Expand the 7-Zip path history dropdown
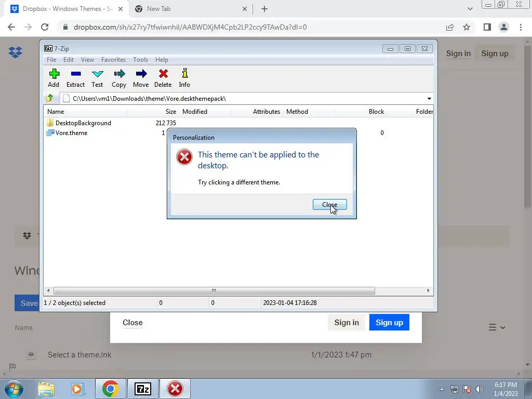The width and height of the screenshot is (532, 399). (x=429, y=98)
